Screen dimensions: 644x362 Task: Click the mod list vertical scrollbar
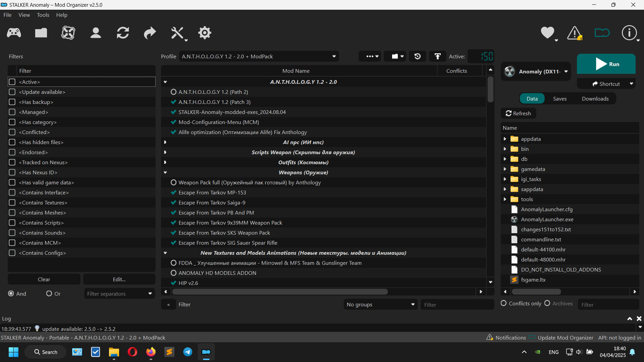tap(490, 89)
